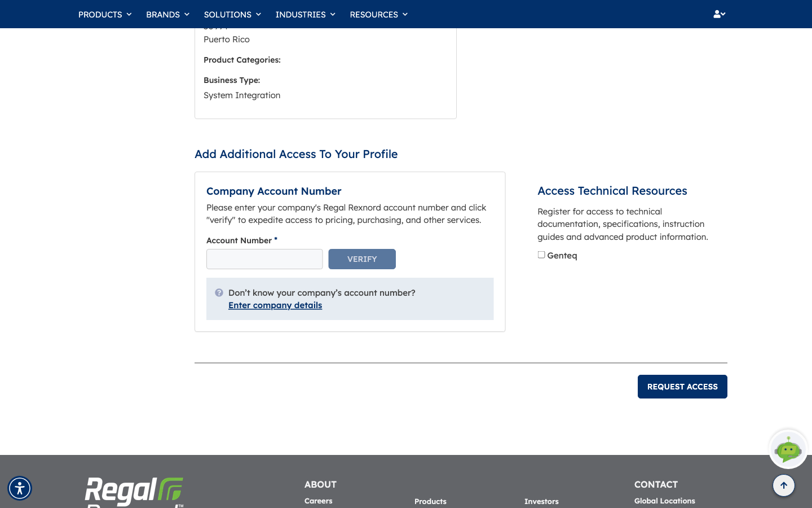812x508 pixels.
Task: Click the Verify button
Action: tap(362, 259)
